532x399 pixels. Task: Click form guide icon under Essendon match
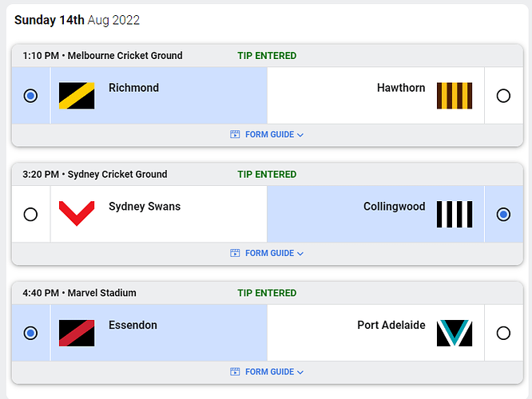pos(235,372)
